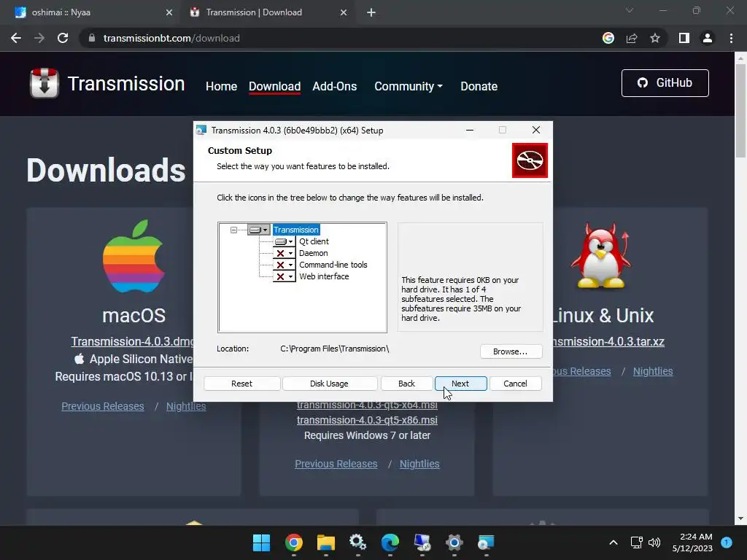Viewport: 747px width, 560px height.
Task: Click the Linux penguin mascot image
Action: 601,256
